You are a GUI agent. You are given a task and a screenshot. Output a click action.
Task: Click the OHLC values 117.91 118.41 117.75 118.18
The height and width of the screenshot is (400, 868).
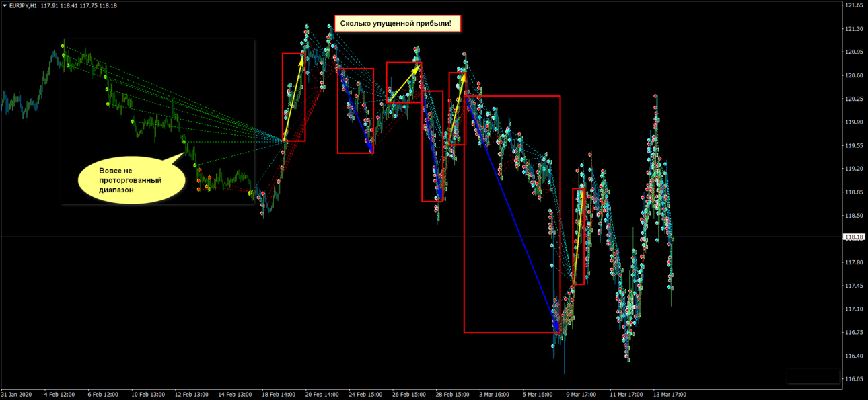79,5
